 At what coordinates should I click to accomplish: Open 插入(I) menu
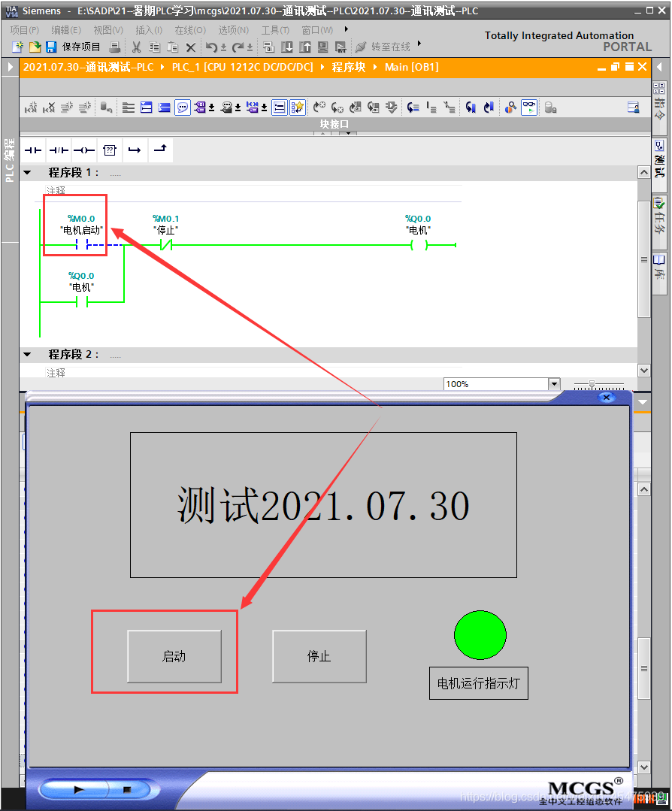point(149,30)
